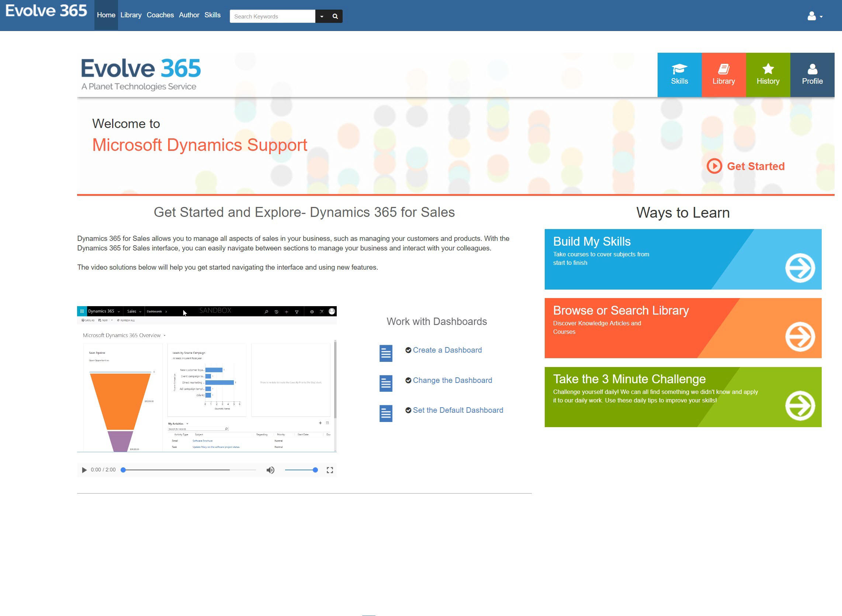The width and height of the screenshot is (842, 616).
Task: Open the search options dropdown arrow
Action: click(322, 16)
